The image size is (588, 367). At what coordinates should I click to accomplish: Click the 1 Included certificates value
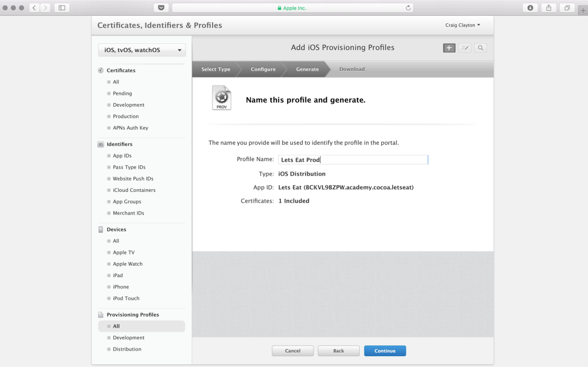pyautogui.click(x=294, y=201)
